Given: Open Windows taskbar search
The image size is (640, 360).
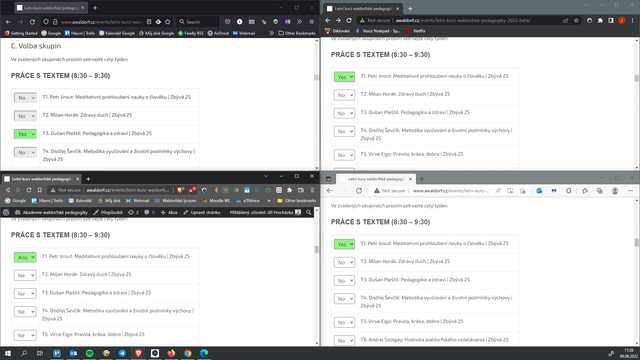Looking at the screenshot, I should tap(24, 353).
